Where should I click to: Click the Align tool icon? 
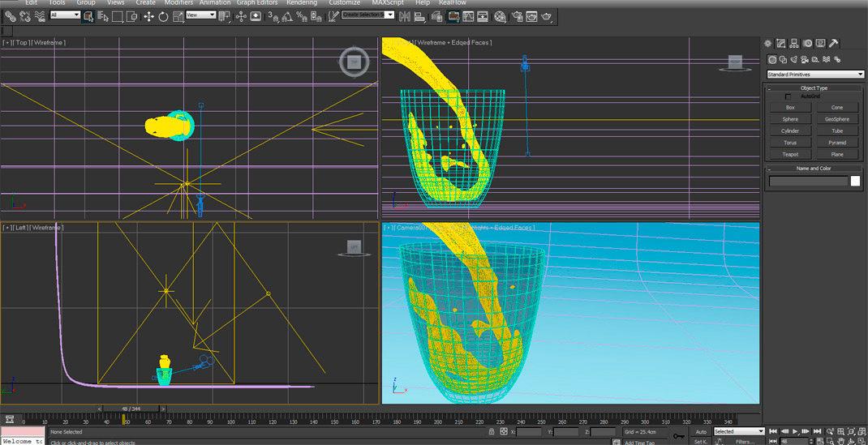(x=419, y=16)
